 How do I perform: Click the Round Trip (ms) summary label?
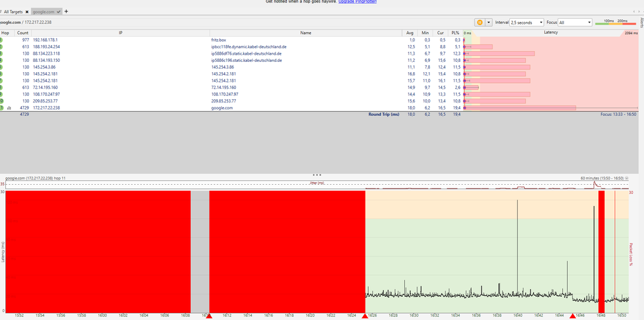(x=384, y=115)
